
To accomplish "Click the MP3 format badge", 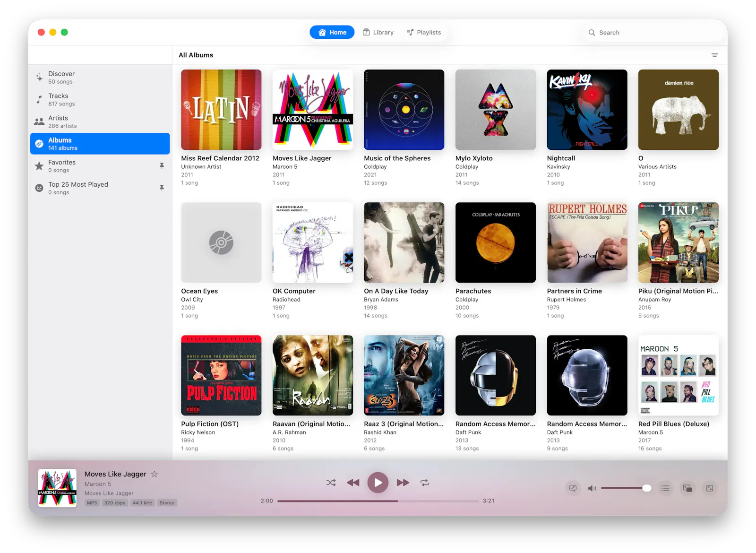I will (x=92, y=503).
